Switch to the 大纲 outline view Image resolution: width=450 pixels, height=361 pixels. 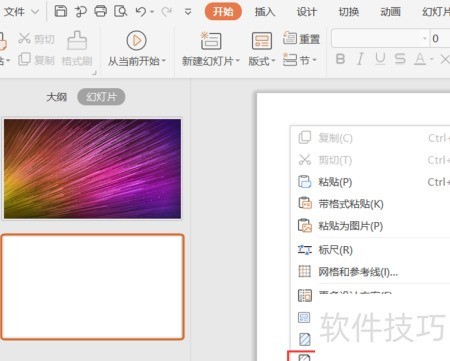(56, 97)
